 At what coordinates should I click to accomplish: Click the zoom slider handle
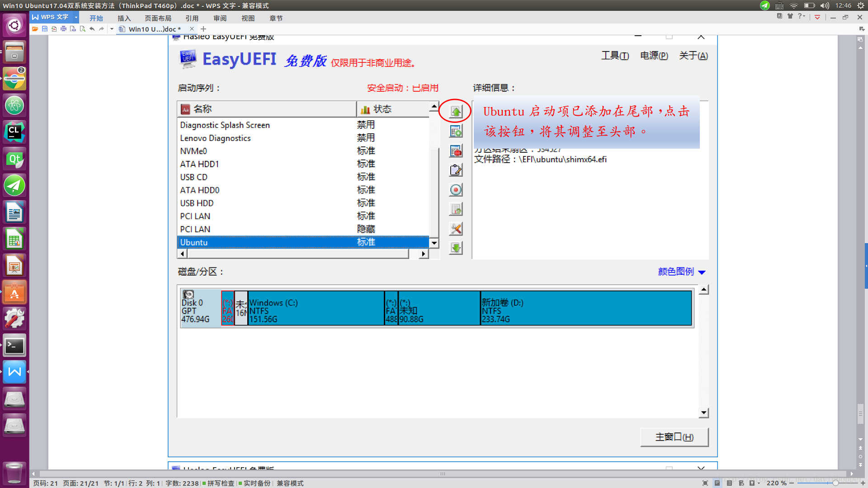[835, 483]
